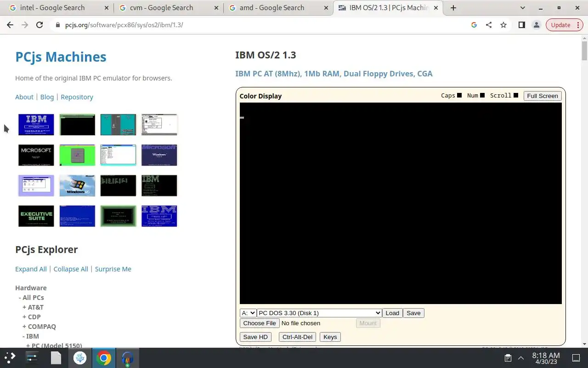This screenshot has height=368, width=588.
Task: Bookmark this page with the star icon
Action: pyautogui.click(x=503, y=25)
